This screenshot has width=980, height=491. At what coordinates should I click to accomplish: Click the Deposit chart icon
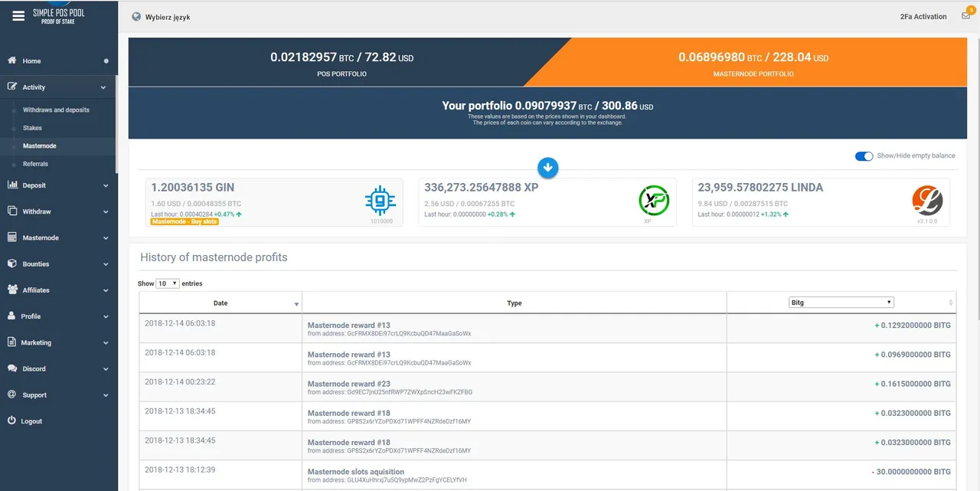(x=12, y=185)
